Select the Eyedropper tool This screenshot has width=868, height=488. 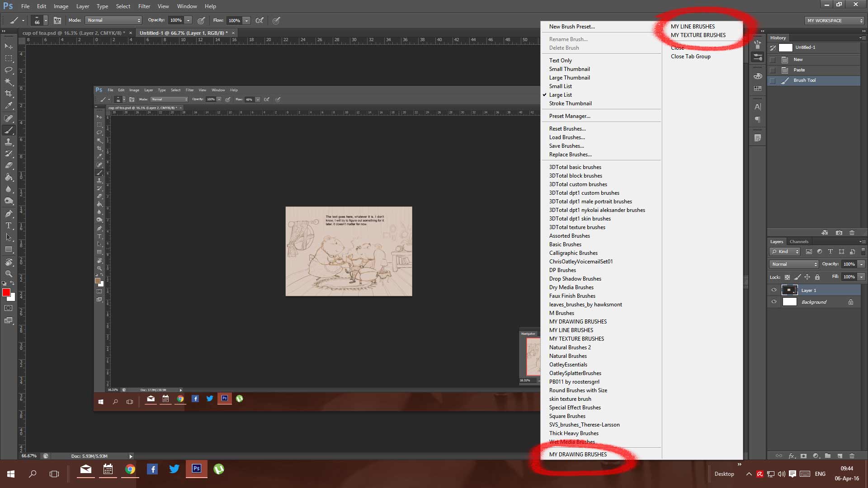click(9, 106)
